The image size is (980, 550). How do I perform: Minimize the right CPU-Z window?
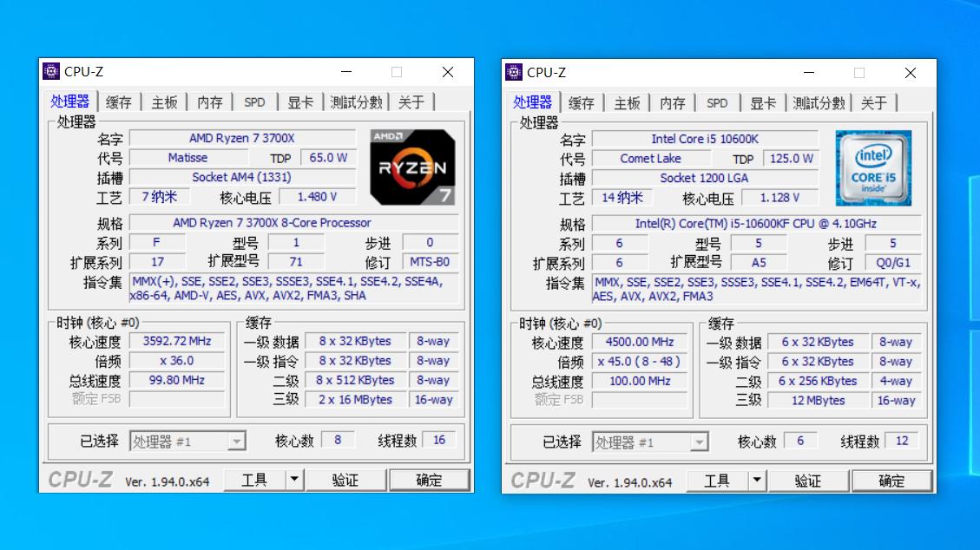tap(809, 72)
